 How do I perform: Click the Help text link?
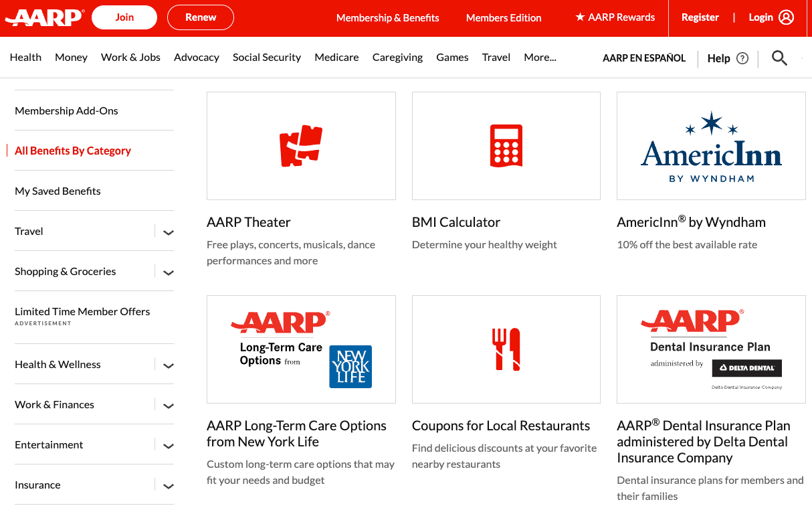click(718, 58)
